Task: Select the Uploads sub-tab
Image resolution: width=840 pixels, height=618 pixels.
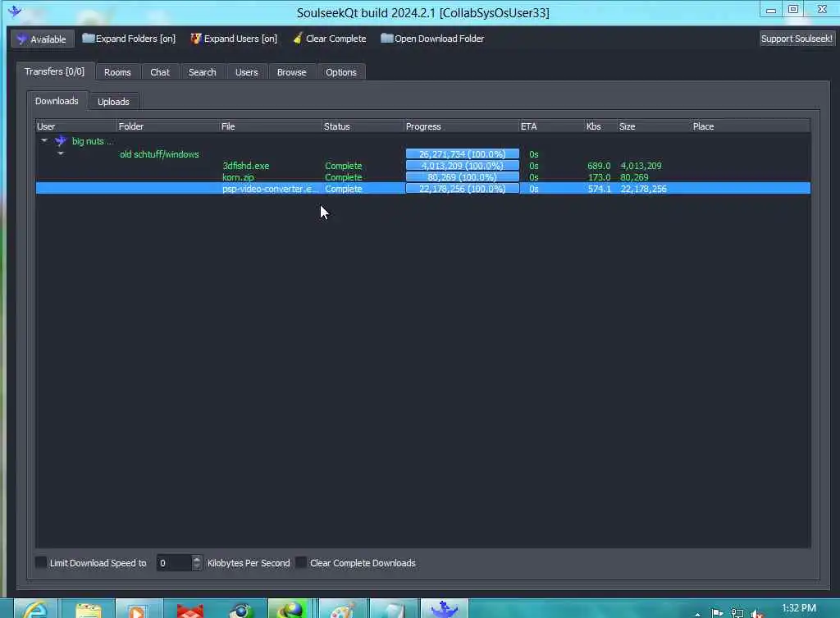Action: tap(113, 101)
